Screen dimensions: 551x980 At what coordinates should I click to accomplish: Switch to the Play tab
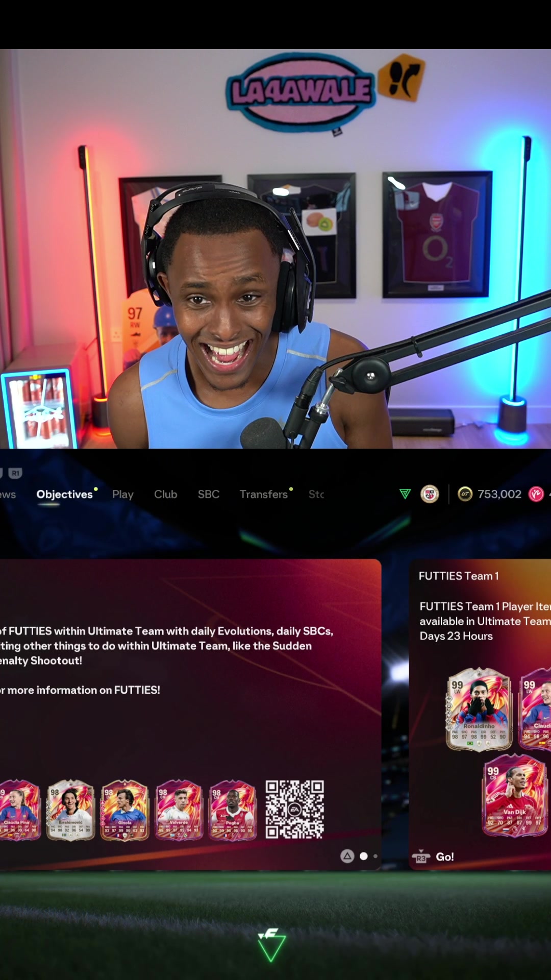(123, 494)
